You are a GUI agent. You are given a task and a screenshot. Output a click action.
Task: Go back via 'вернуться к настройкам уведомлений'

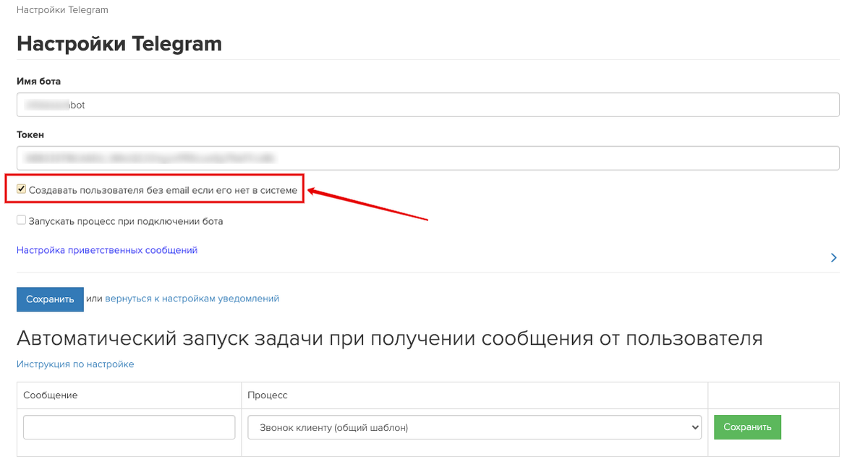tap(192, 299)
